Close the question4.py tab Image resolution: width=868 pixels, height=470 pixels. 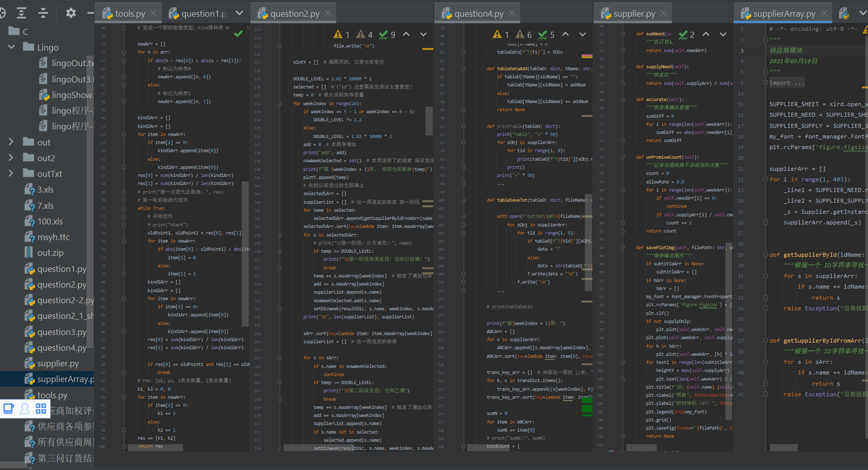(x=512, y=13)
